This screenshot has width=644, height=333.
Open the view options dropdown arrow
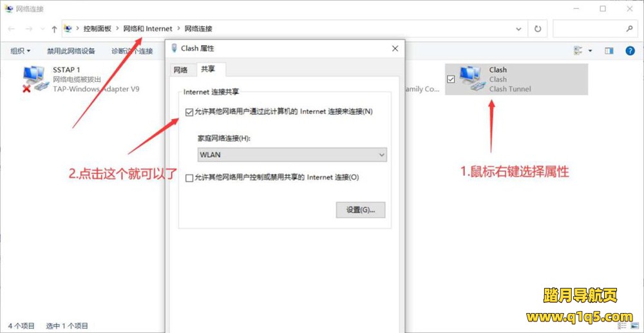click(x=591, y=51)
